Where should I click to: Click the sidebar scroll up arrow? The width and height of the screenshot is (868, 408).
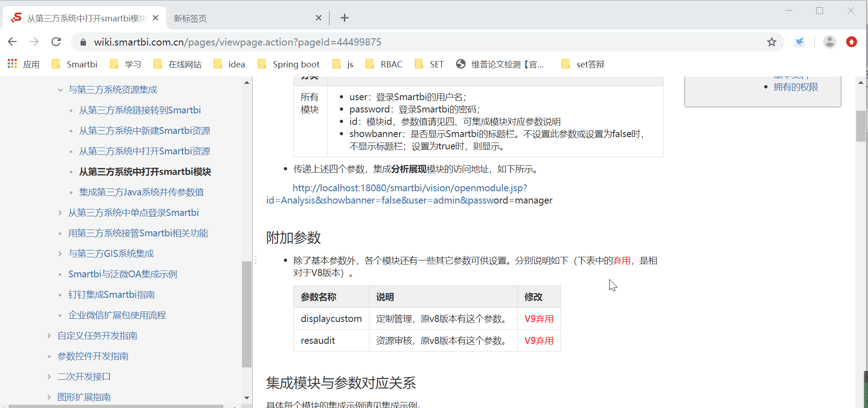coord(247,82)
